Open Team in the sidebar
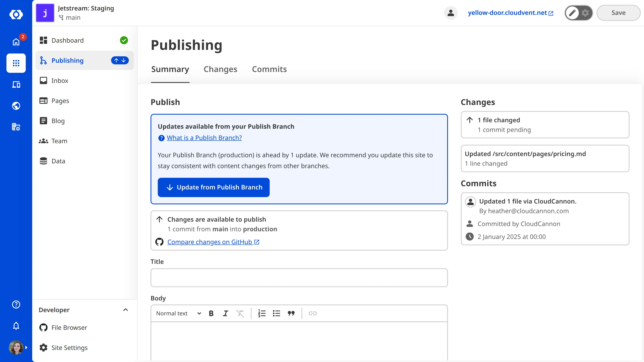 85,141
